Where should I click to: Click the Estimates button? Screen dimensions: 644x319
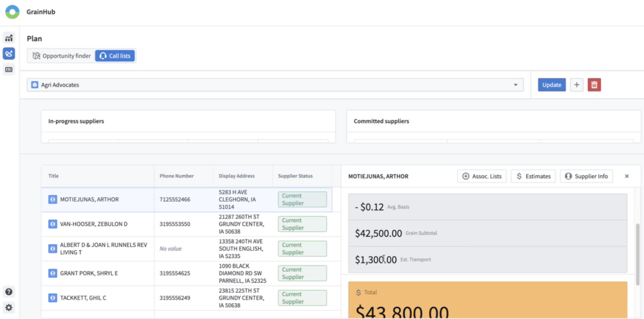click(x=533, y=176)
